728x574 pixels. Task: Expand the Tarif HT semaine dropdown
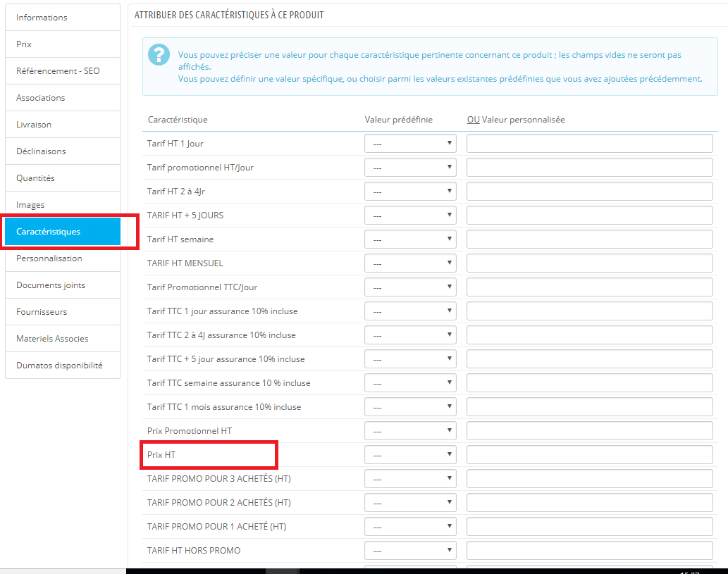[410, 239]
